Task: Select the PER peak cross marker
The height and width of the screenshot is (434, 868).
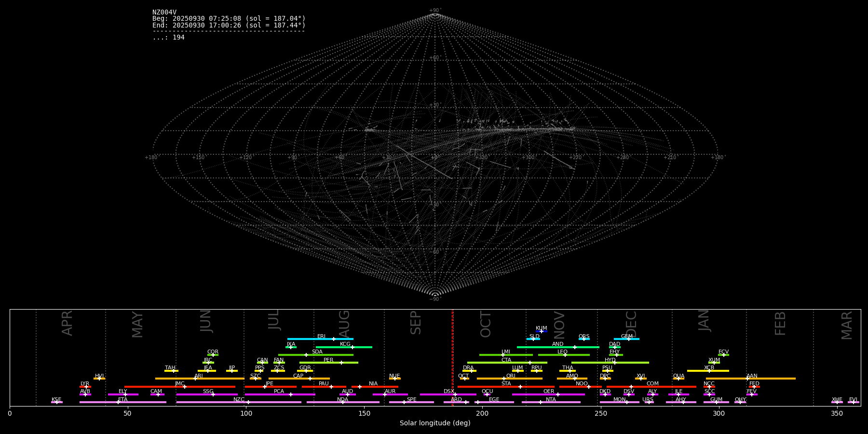Action: point(341,363)
